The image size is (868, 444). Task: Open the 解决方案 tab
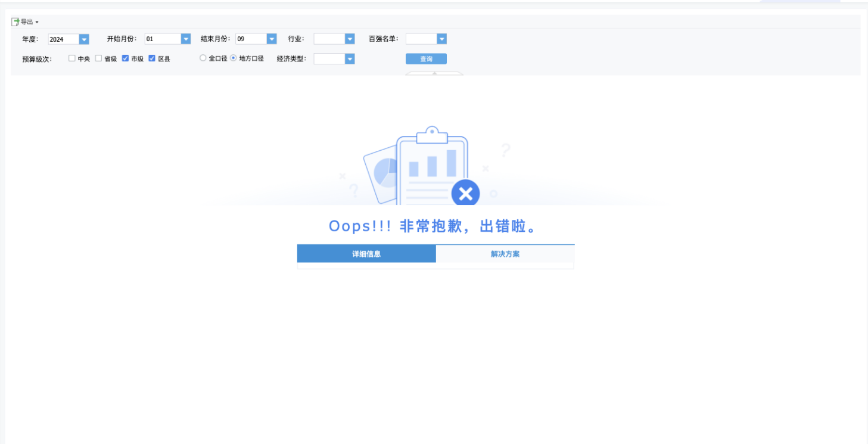click(505, 254)
